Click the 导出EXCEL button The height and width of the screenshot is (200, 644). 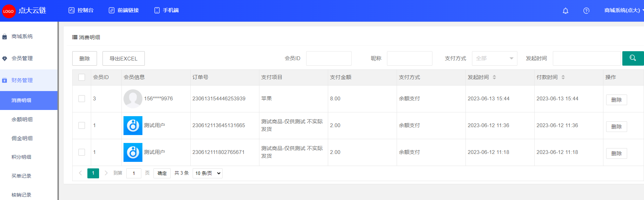click(124, 58)
